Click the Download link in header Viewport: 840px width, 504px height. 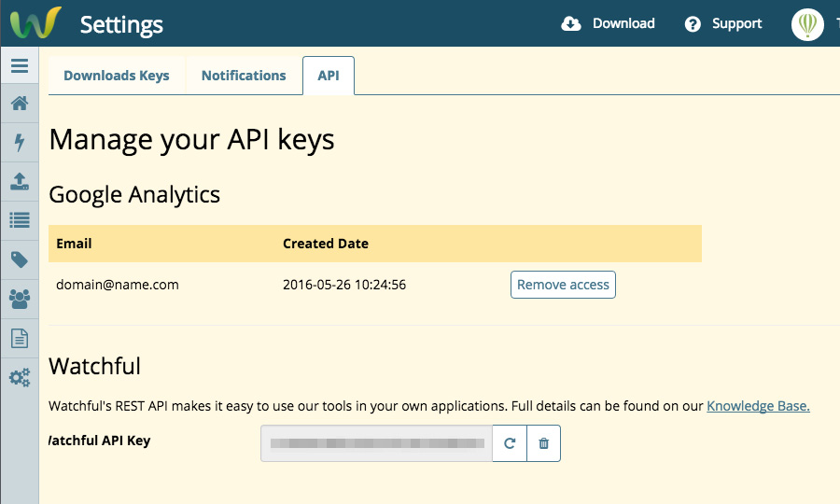point(623,23)
